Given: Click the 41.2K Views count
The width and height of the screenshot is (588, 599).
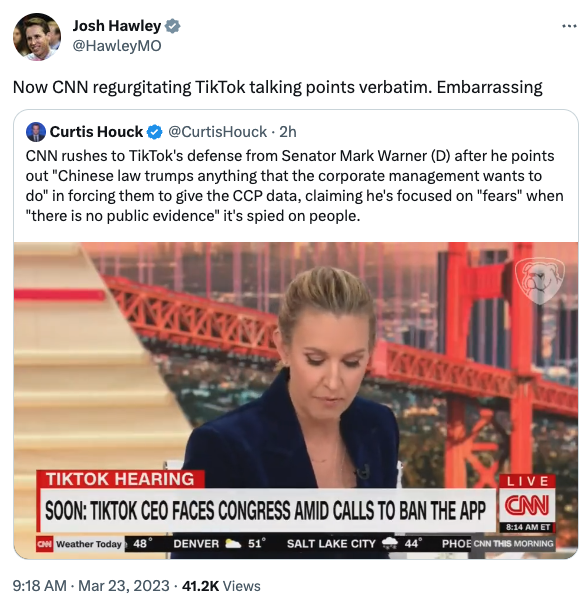Looking at the screenshot, I should click(221, 586).
